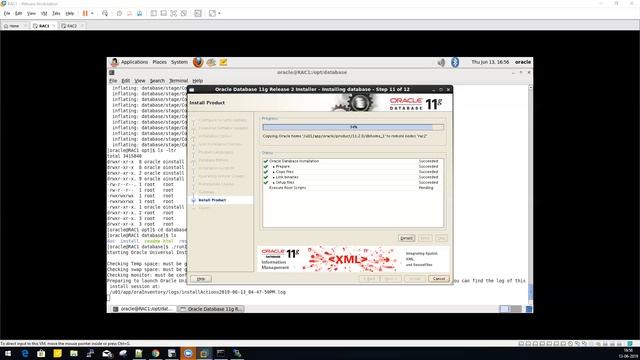Open the Windows Start button
640x360 pixels.
tap(8, 353)
